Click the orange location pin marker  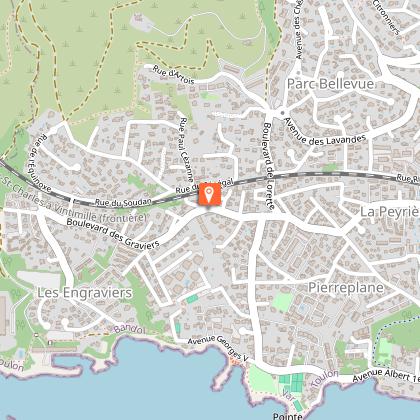209,194
